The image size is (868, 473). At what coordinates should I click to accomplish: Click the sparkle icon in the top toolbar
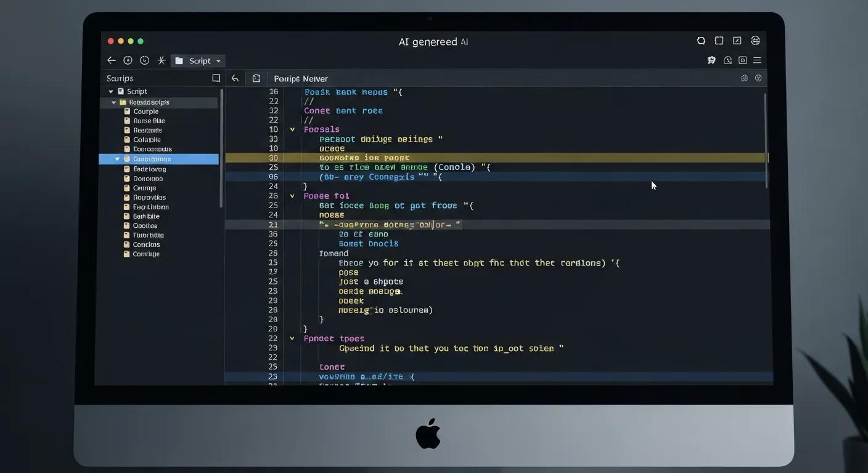[x=161, y=60]
